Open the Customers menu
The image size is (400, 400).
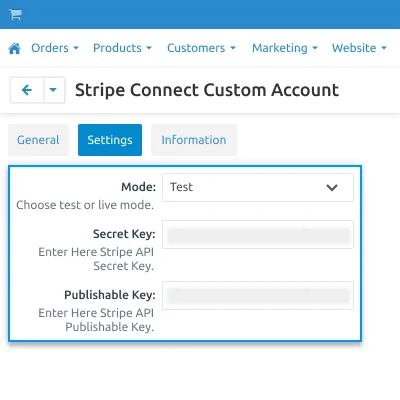(201, 48)
